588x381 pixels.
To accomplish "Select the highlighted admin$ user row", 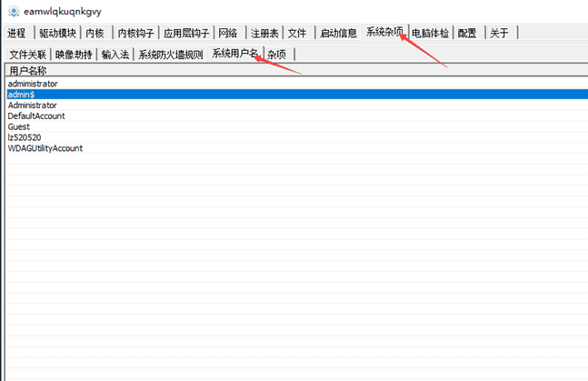I will pyautogui.click(x=21, y=95).
